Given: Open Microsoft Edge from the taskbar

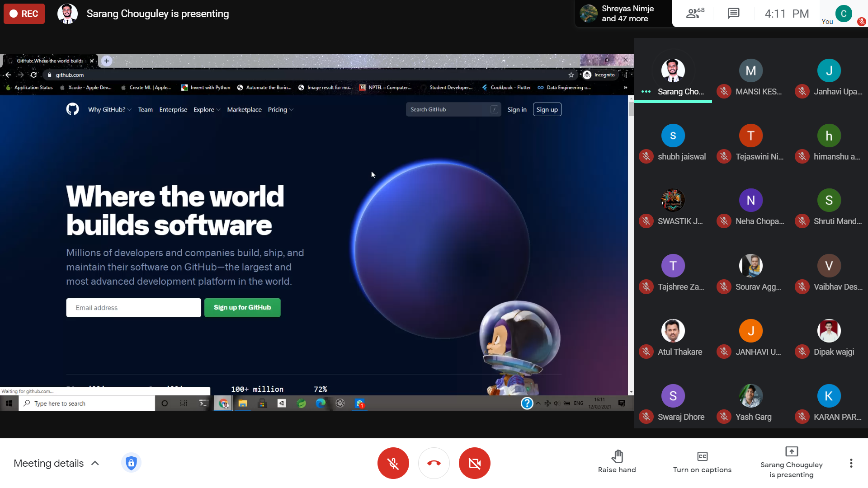Looking at the screenshot, I should (321, 403).
